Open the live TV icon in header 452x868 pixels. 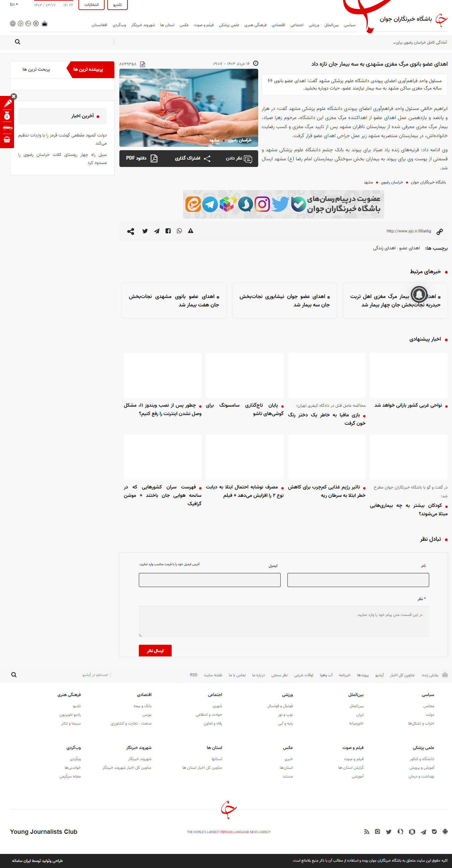coord(45,23)
